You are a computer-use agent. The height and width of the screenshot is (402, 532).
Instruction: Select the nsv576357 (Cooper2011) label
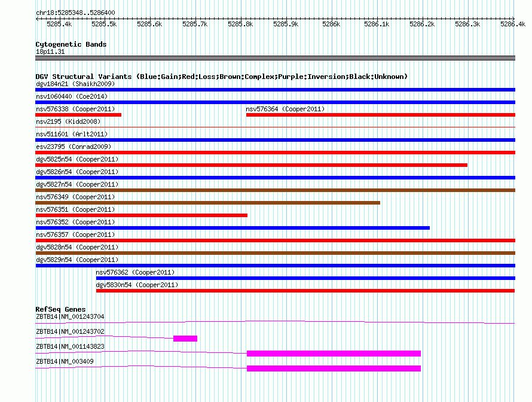pos(75,234)
